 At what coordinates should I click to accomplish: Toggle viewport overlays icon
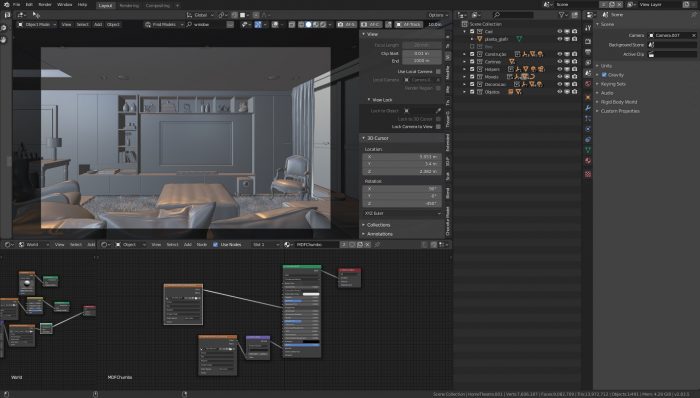pos(275,25)
